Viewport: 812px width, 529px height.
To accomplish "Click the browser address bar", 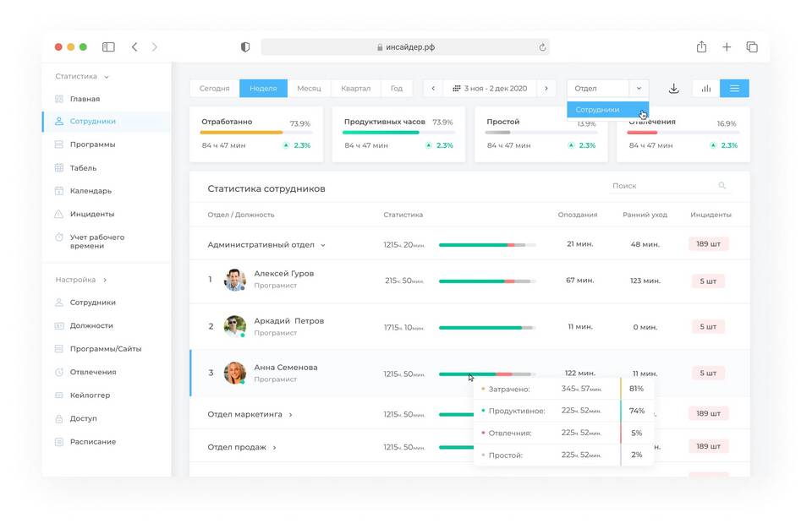I will click(405, 47).
